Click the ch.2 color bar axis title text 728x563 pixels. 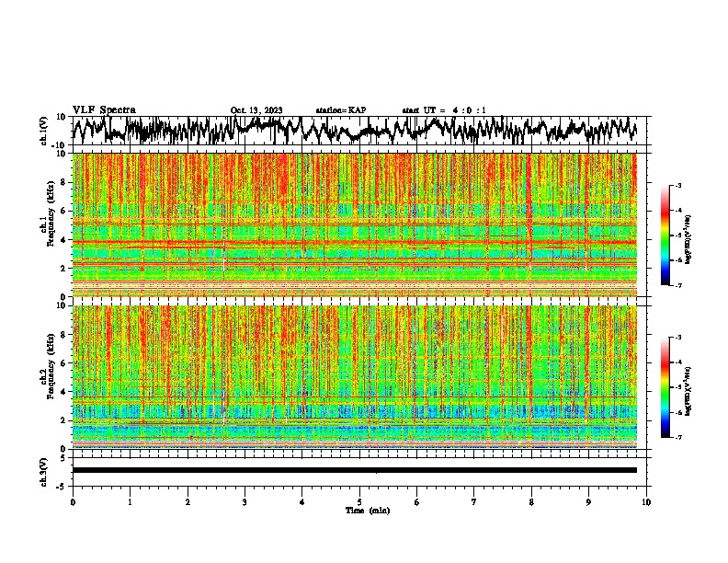[x=689, y=391]
